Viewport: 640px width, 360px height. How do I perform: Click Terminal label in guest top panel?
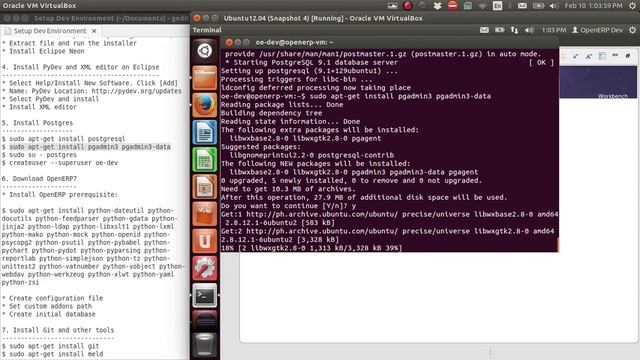207,30
